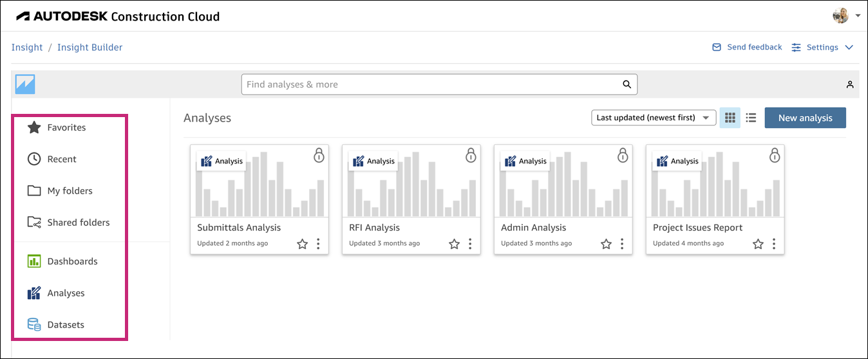
Task: Switch to list view layout
Action: point(751,118)
